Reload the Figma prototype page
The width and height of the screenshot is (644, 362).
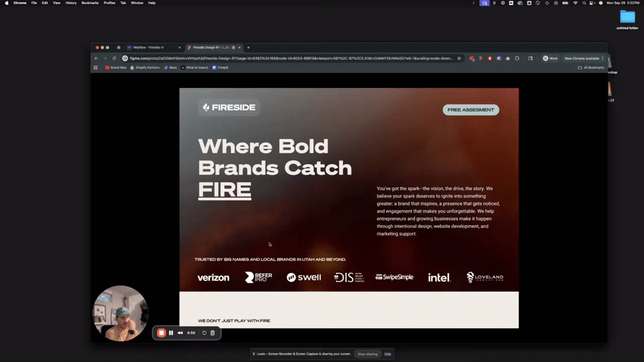pos(114,58)
